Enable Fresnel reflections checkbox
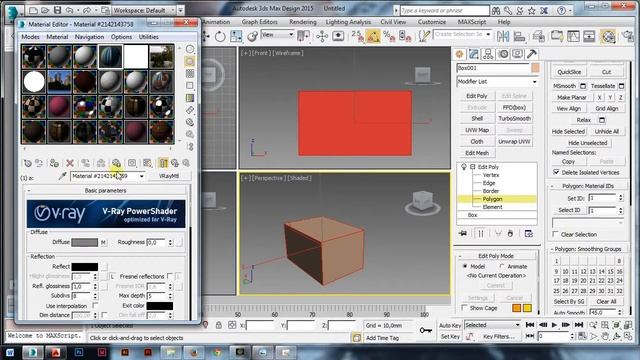 pos(170,276)
